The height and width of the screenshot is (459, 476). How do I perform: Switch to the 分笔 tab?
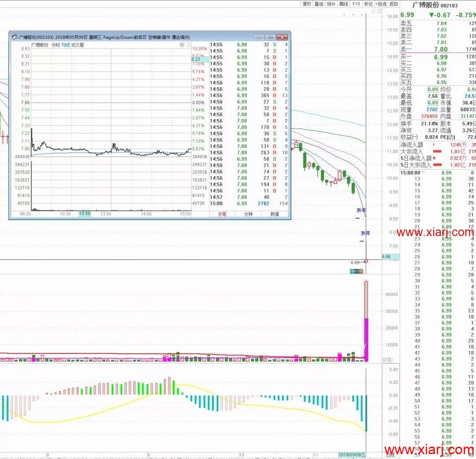(x=222, y=214)
